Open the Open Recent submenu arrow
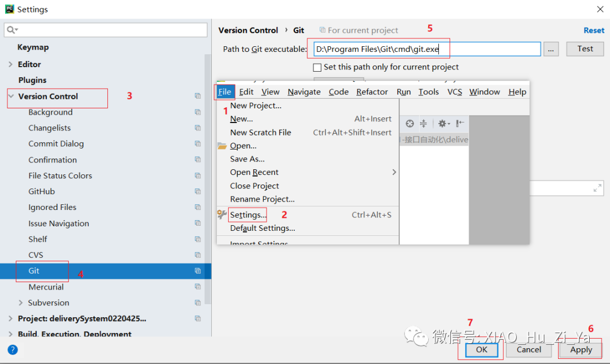 [x=394, y=172]
